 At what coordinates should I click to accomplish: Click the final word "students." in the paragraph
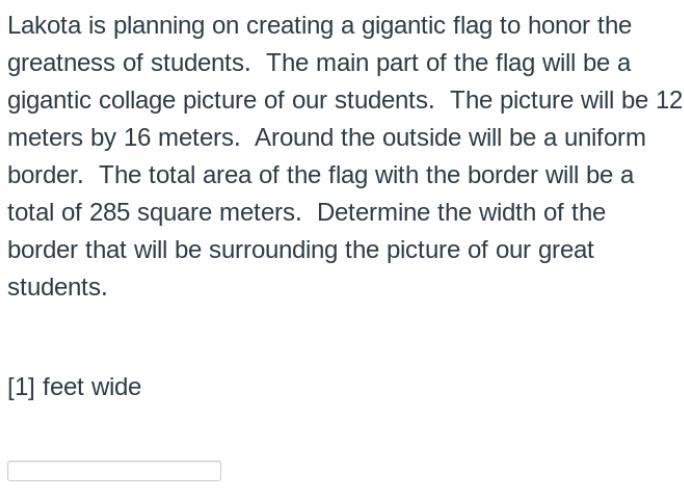pos(57,287)
